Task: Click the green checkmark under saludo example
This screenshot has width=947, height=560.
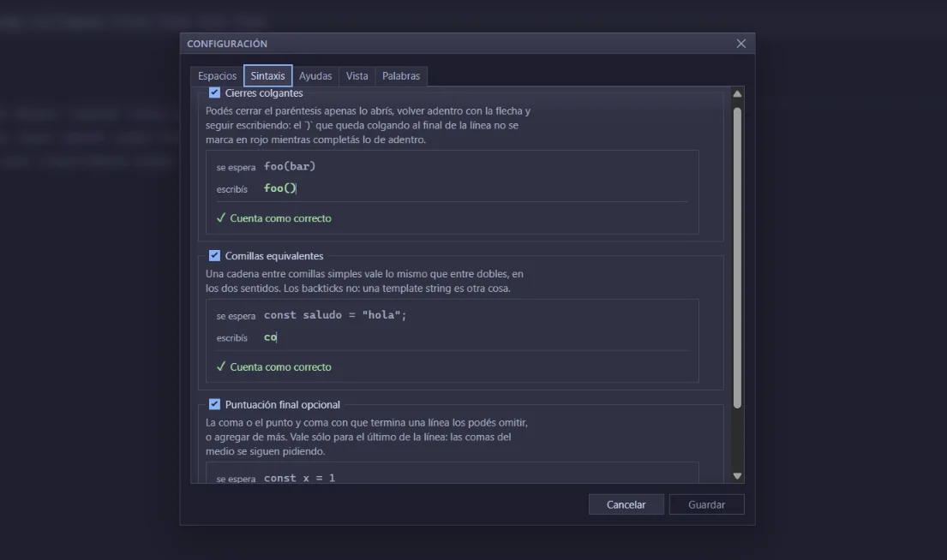Action: pyautogui.click(x=221, y=366)
